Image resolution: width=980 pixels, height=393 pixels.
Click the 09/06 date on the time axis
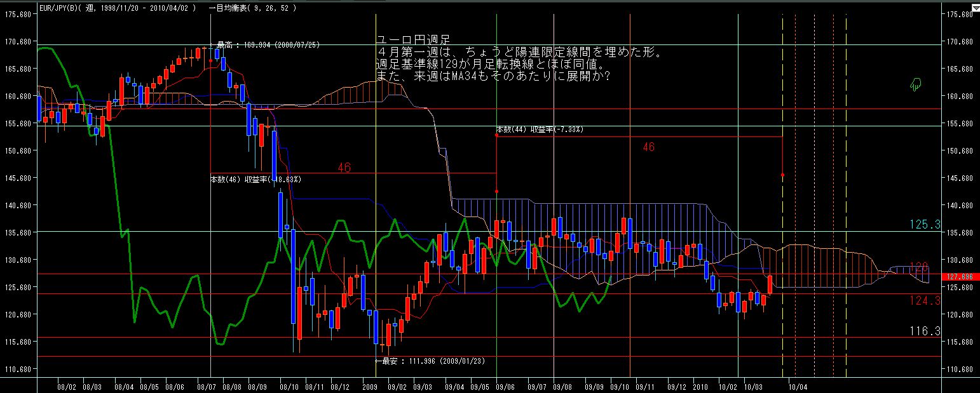[x=506, y=386]
